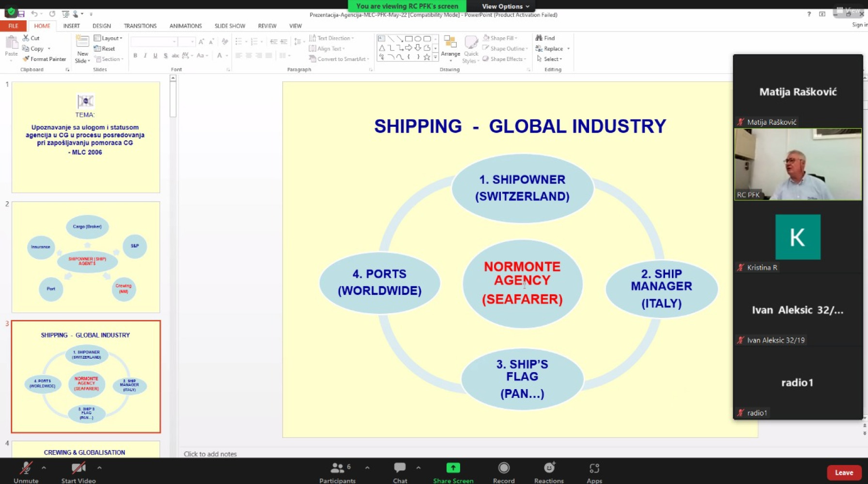This screenshot has width=868, height=484.
Task: Switch to the Transitions ribbon tab
Action: click(x=140, y=26)
